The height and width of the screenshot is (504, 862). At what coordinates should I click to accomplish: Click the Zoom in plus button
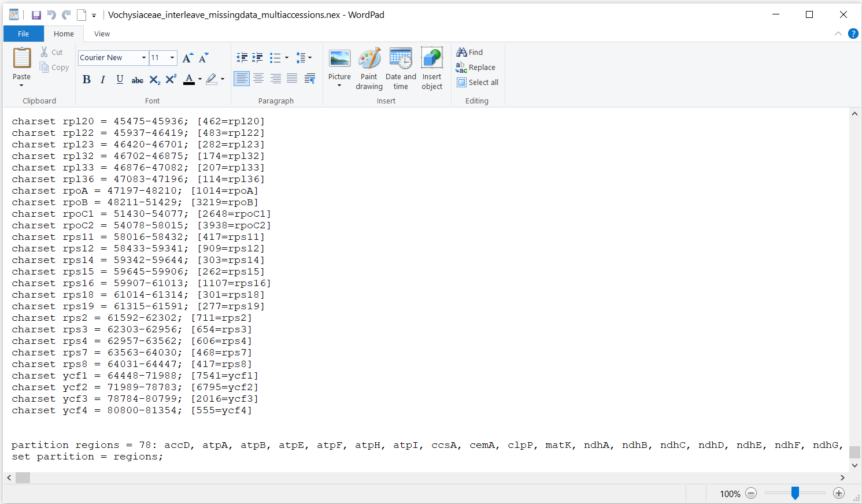pyautogui.click(x=839, y=493)
